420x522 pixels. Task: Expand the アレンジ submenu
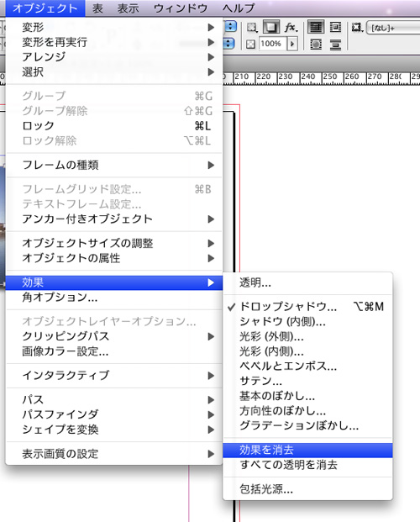click(114, 57)
